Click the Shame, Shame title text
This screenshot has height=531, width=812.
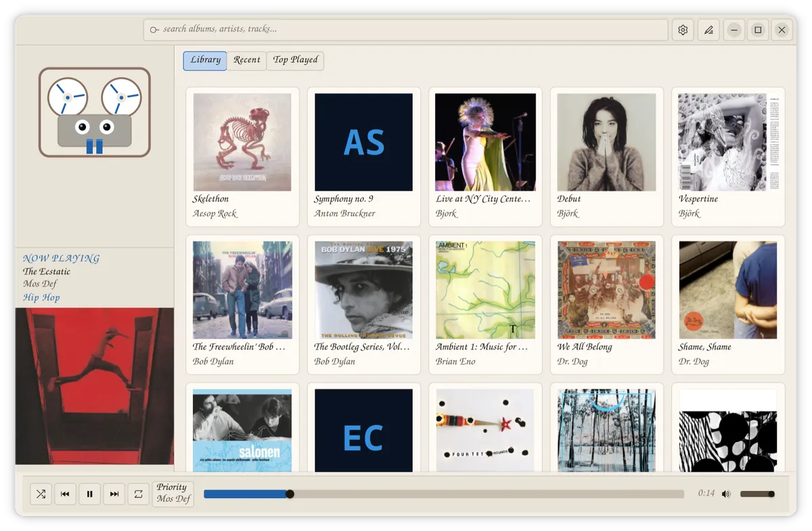(x=705, y=347)
